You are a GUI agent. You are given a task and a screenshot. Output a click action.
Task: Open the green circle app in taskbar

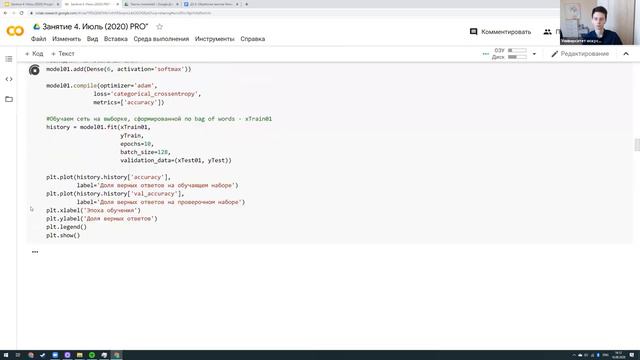coord(92,355)
